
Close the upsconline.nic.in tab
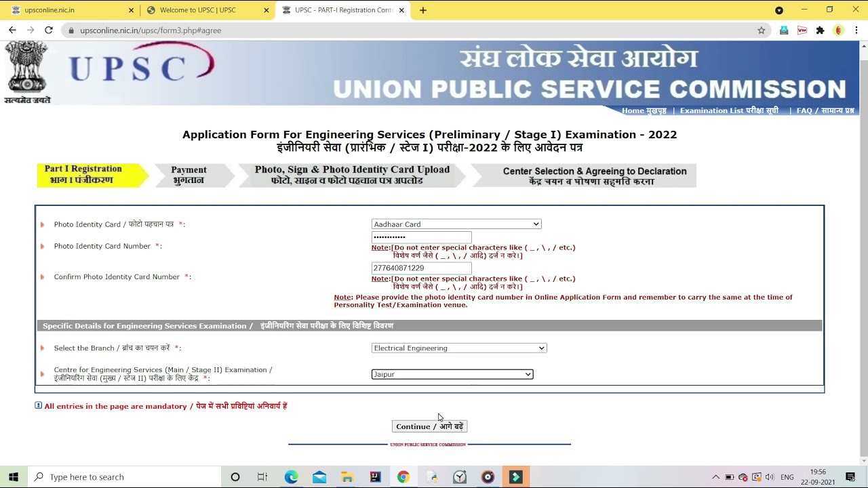132,10
